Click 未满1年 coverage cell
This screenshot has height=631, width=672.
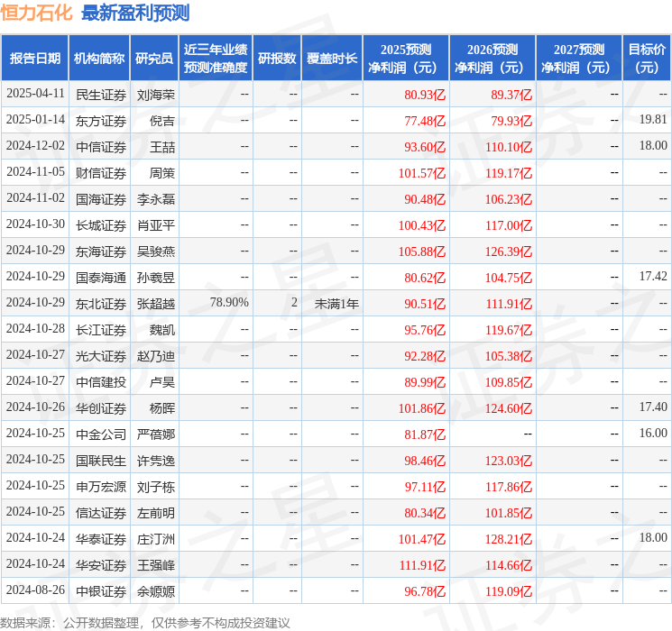point(336,304)
